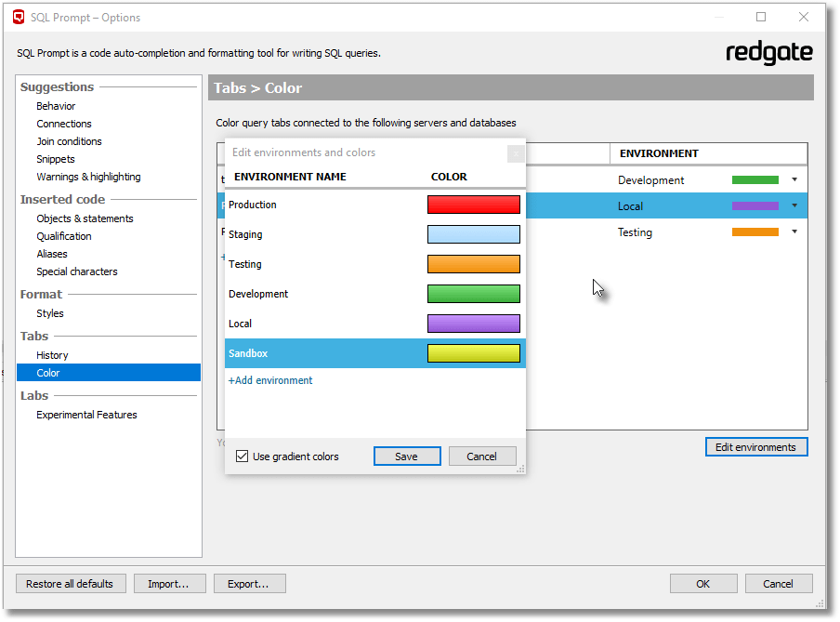840x622 pixels.
Task: Go to Snippets settings
Action: (x=56, y=159)
